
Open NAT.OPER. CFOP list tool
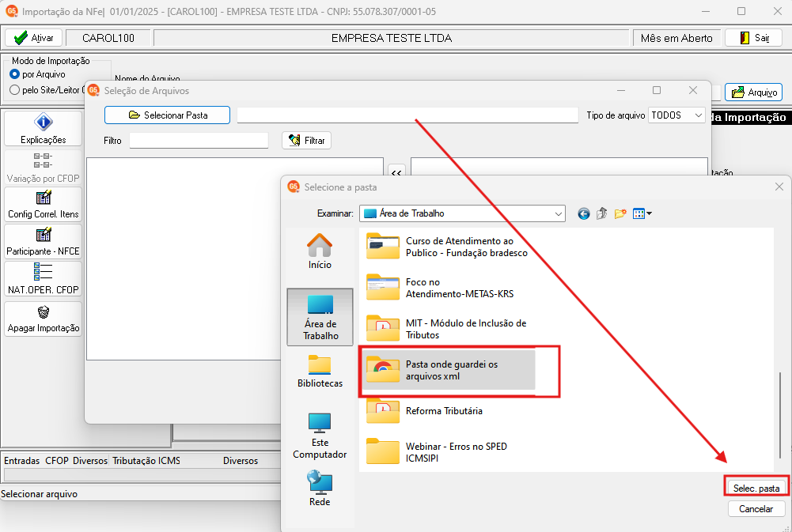43,278
